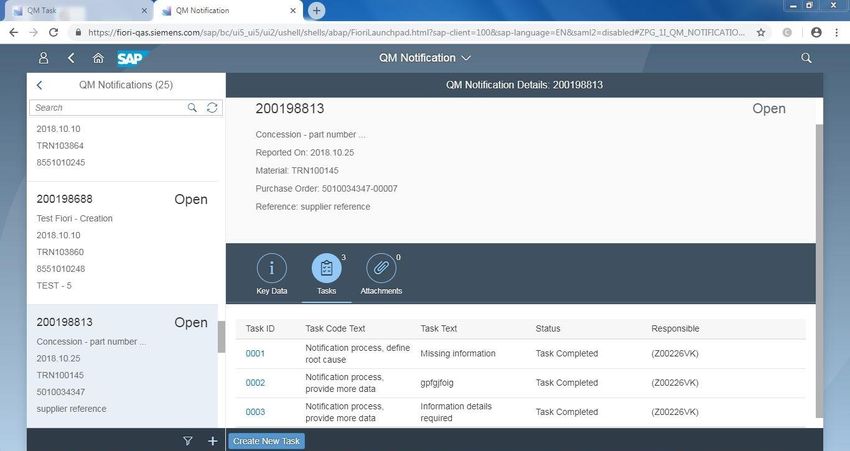Click the browser address bar URL

(416, 33)
